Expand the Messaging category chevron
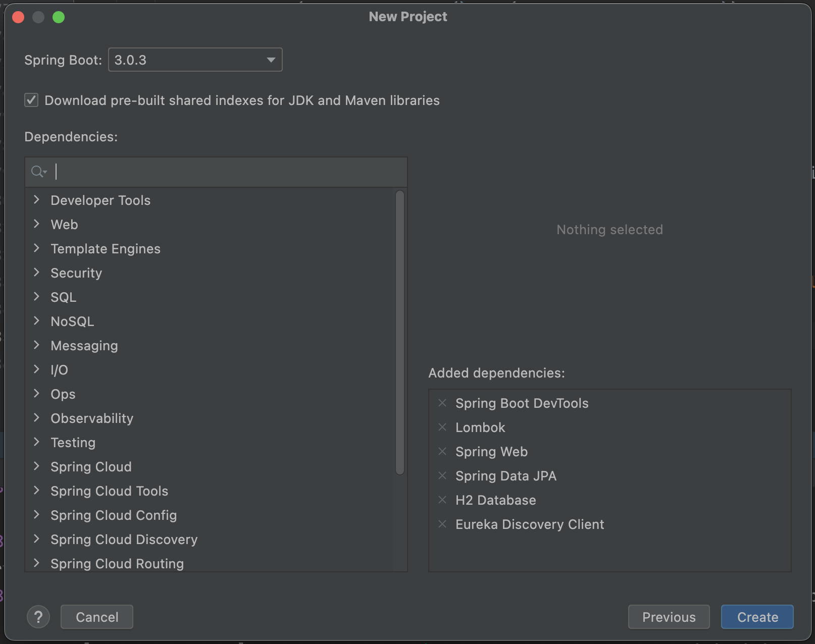Screen dimensions: 815x644 (36, 345)
